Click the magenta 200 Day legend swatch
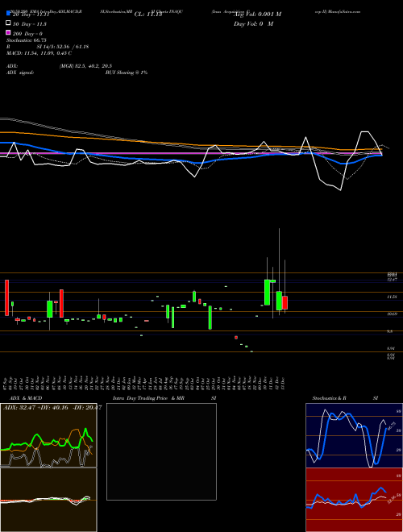This screenshot has height=532, width=403. (x=8, y=32)
